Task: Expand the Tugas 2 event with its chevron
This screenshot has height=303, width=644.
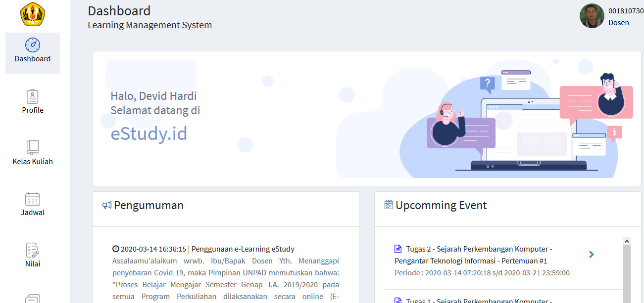Action: tap(592, 255)
